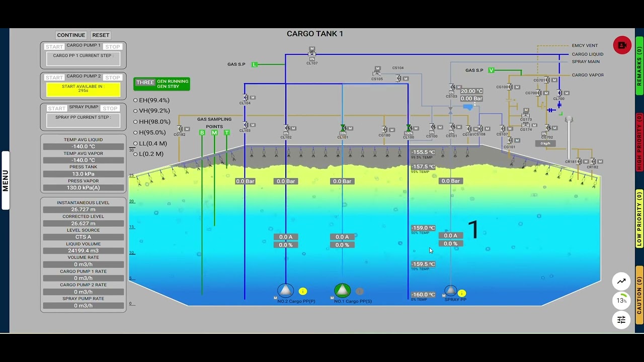
Task: Select the SPRAY PP pump symbol
Action: pyautogui.click(x=451, y=291)
